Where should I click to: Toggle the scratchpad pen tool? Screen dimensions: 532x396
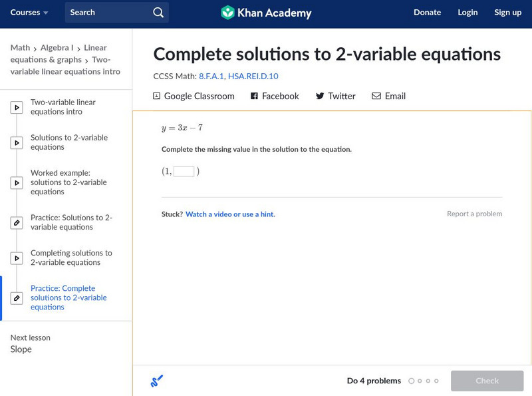click(x=157, y=381)
